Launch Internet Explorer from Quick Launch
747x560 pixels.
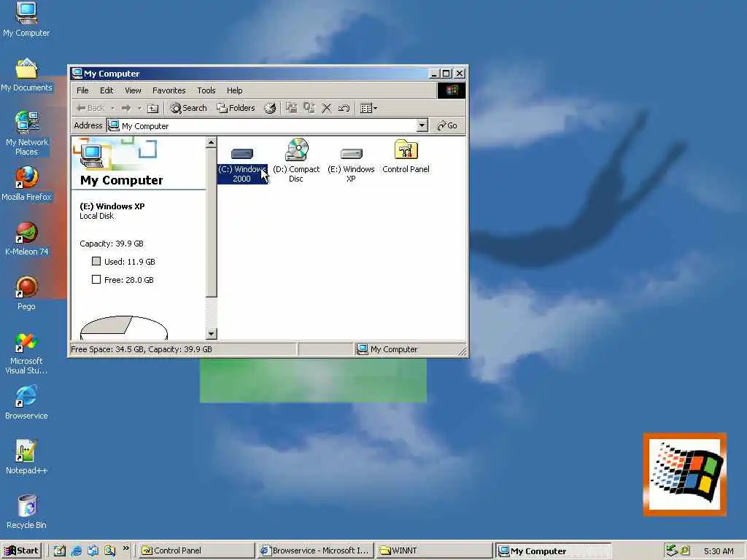point(76,551)
